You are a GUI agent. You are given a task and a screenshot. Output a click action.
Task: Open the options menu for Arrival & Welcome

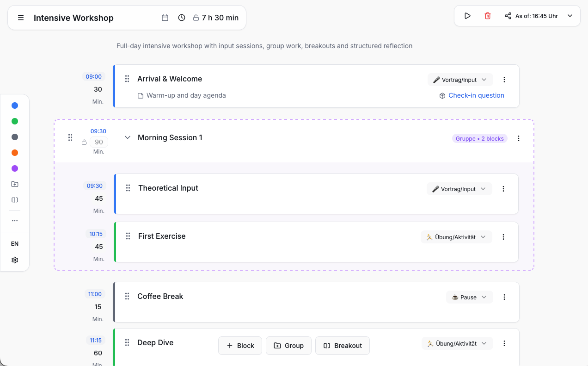[504, 80]
